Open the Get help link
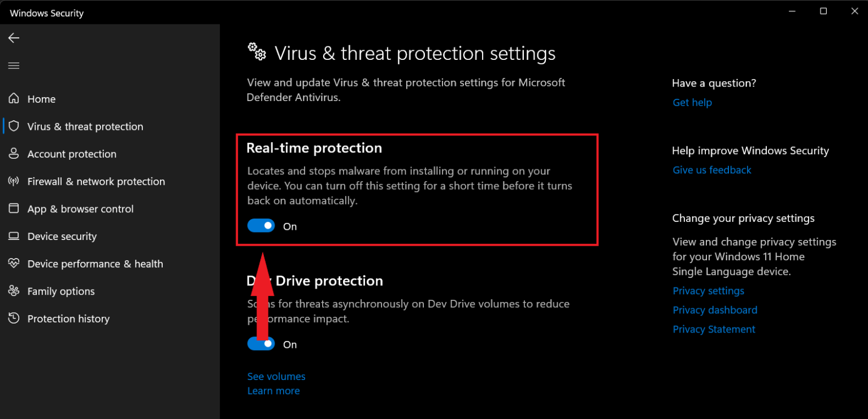 (692, 102)
